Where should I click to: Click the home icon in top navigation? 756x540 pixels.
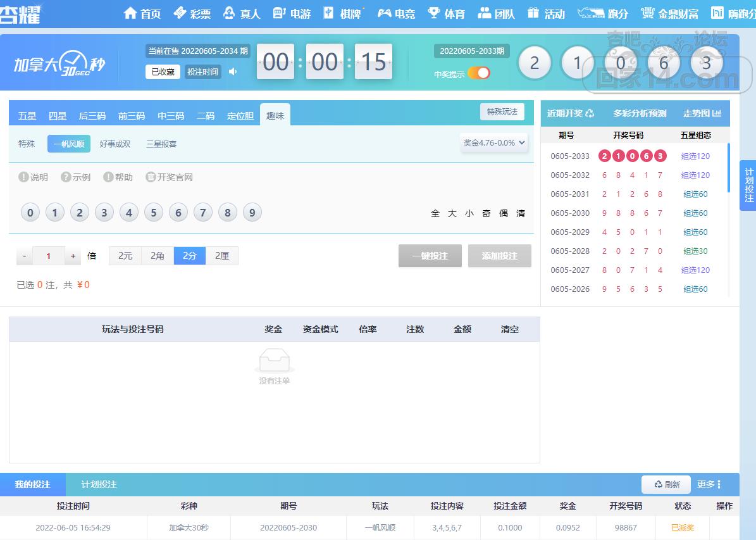click(130, 13)
